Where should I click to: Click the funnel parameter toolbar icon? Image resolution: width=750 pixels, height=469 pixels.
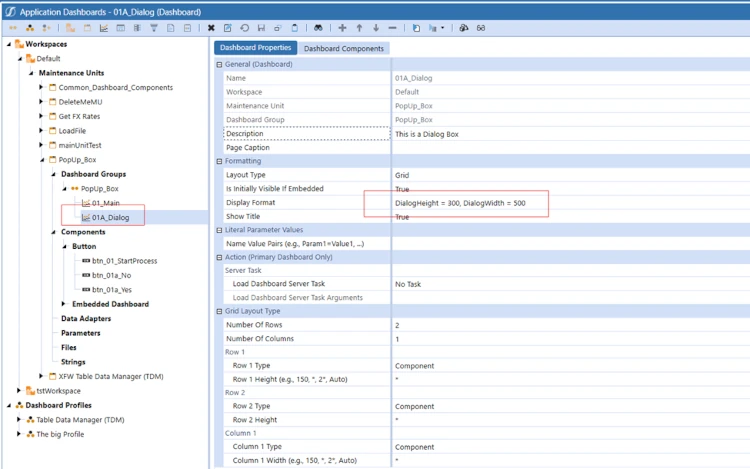[154, 28]
